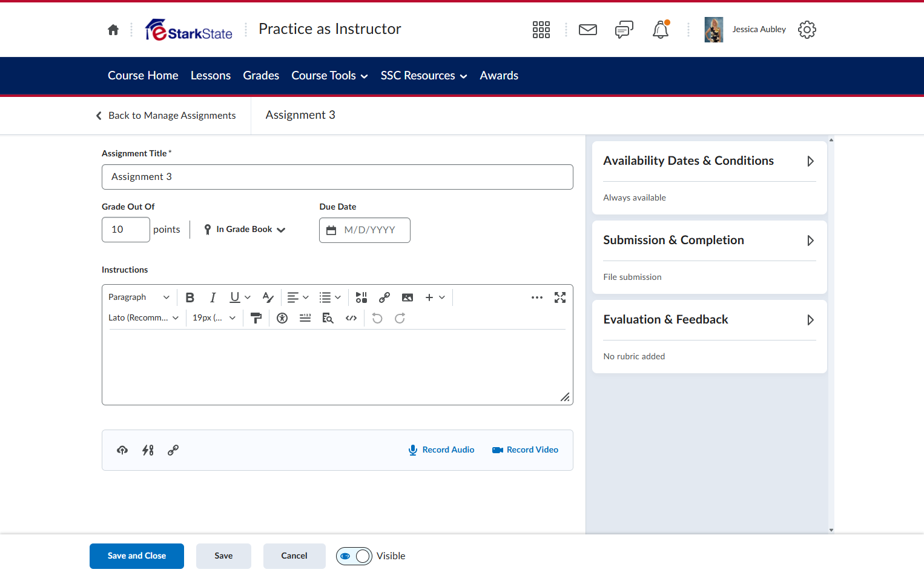Toggle the assignment Visible switch
Image resolution: width=924 pixels, height=578 pixels.
click(x=354, y=556)
